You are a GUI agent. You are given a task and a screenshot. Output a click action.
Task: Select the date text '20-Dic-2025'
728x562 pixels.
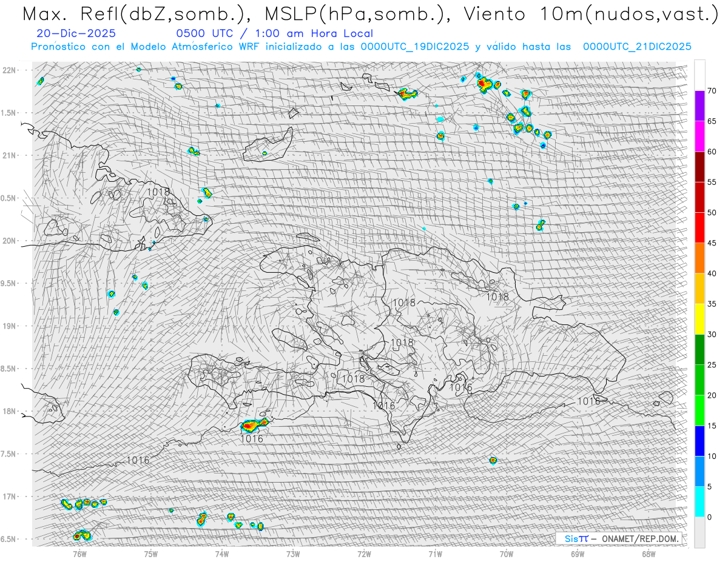click(76, 33)
